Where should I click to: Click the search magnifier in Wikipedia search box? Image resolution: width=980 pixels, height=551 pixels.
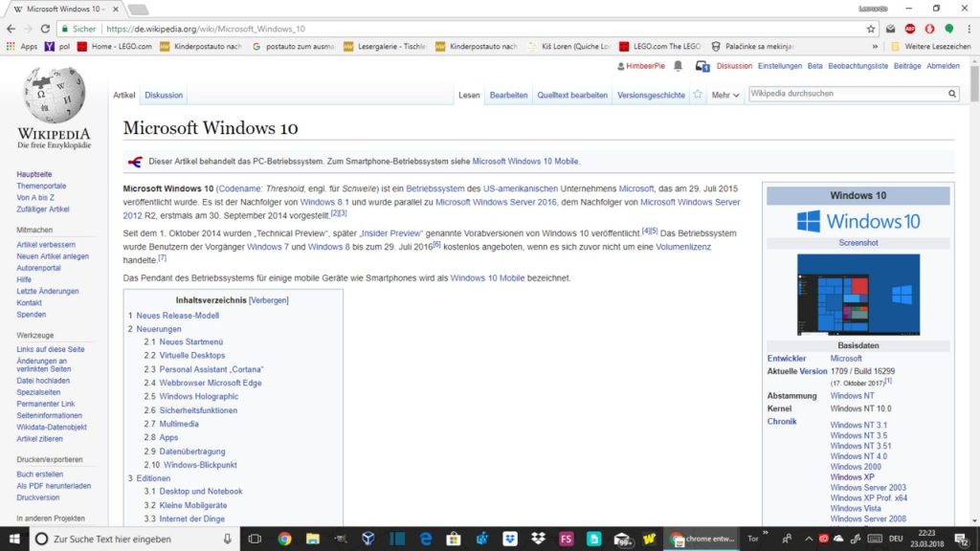tap(952, 94)
